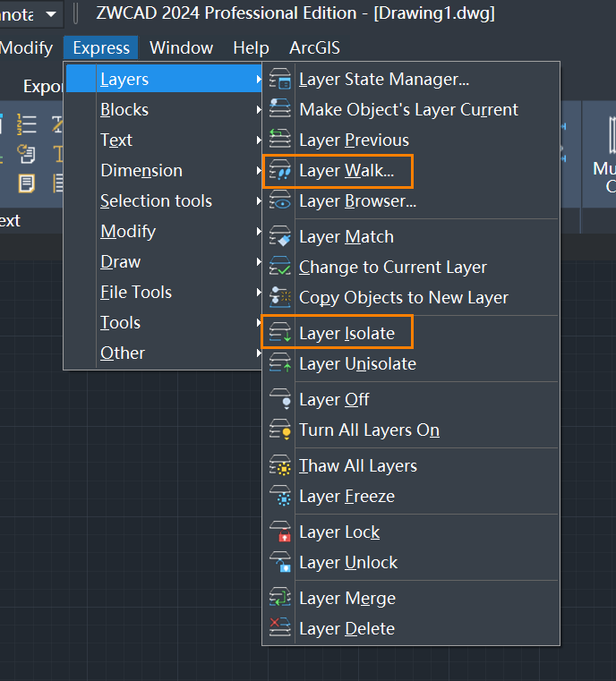
Task: Click the Layer Previous icon
Action: coord(279,140)
